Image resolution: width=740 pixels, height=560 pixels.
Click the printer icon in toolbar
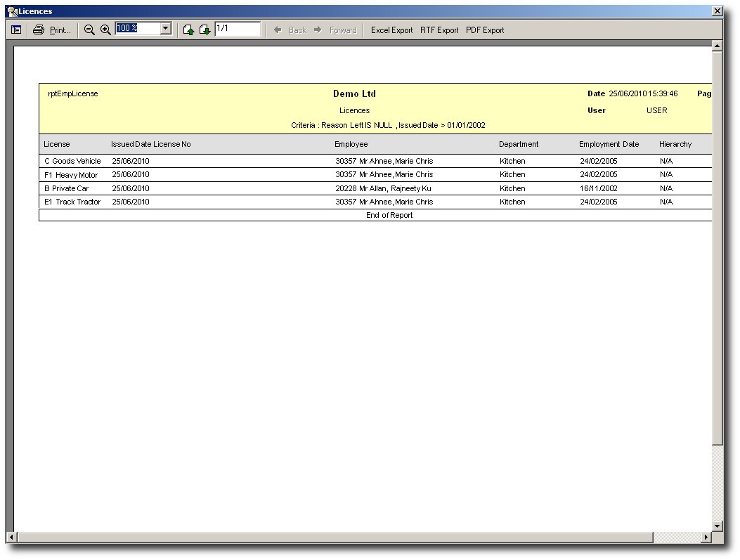click(x=39, y=30)
